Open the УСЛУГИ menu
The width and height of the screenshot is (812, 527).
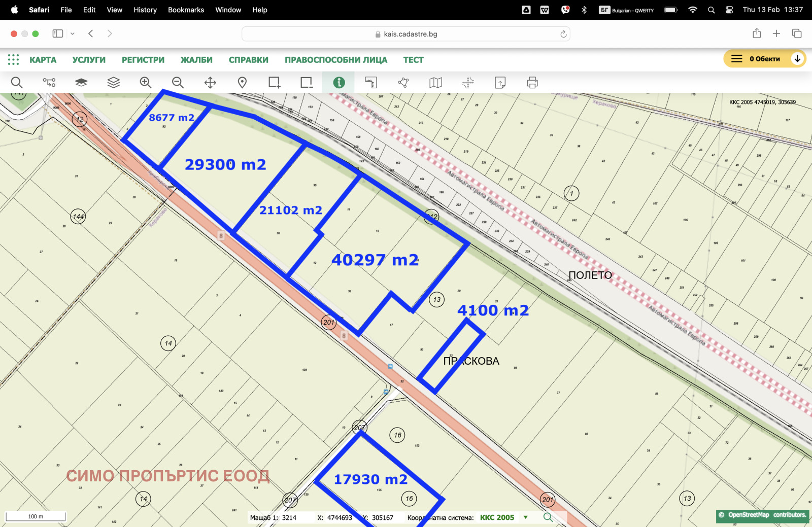pyautogui.click(x=89, y=60)
